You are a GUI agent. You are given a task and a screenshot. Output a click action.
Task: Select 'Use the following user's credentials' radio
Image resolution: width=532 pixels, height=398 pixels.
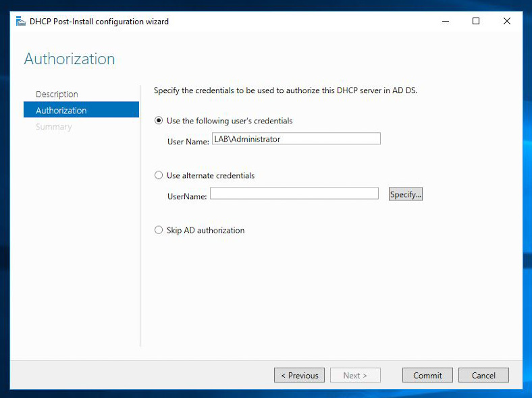[x=159, y=121]
